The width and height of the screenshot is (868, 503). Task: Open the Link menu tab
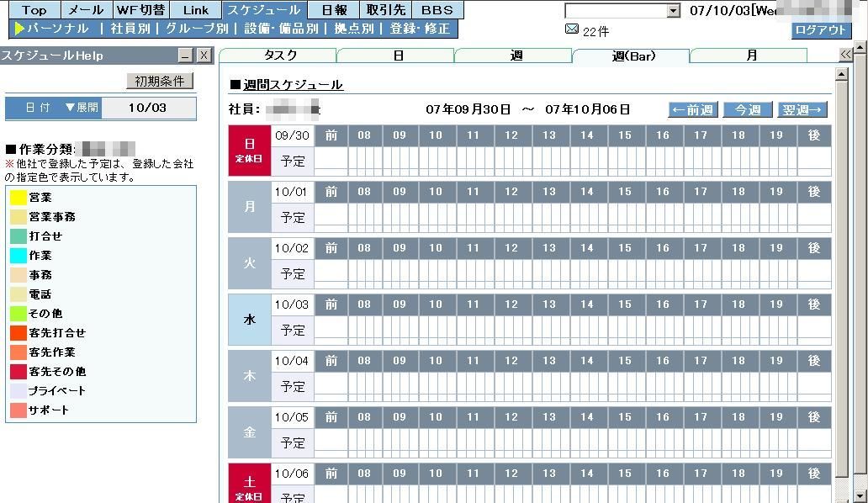195,10
